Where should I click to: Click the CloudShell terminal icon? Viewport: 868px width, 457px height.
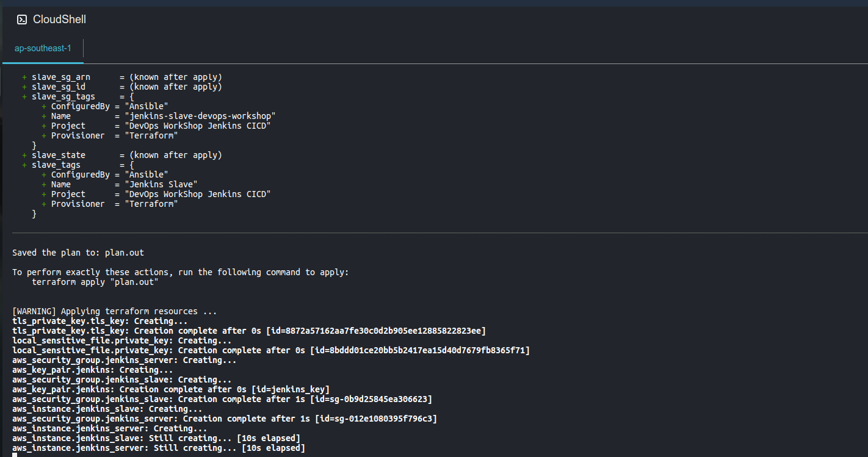pyautogui.click(x=22, y=20)
